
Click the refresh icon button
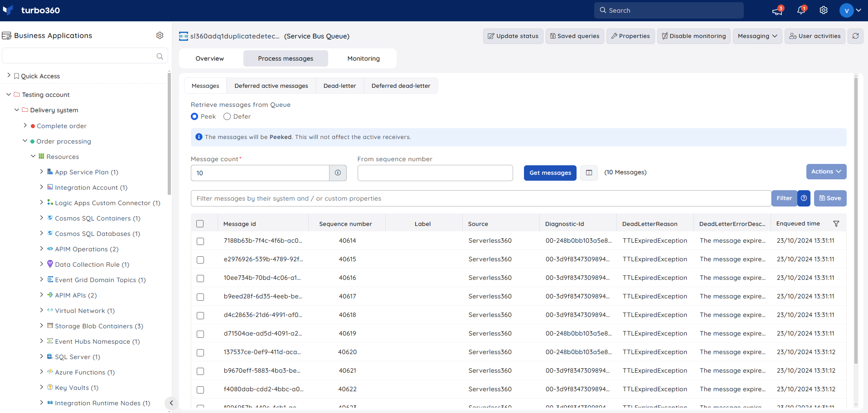[x=855, y=36]
